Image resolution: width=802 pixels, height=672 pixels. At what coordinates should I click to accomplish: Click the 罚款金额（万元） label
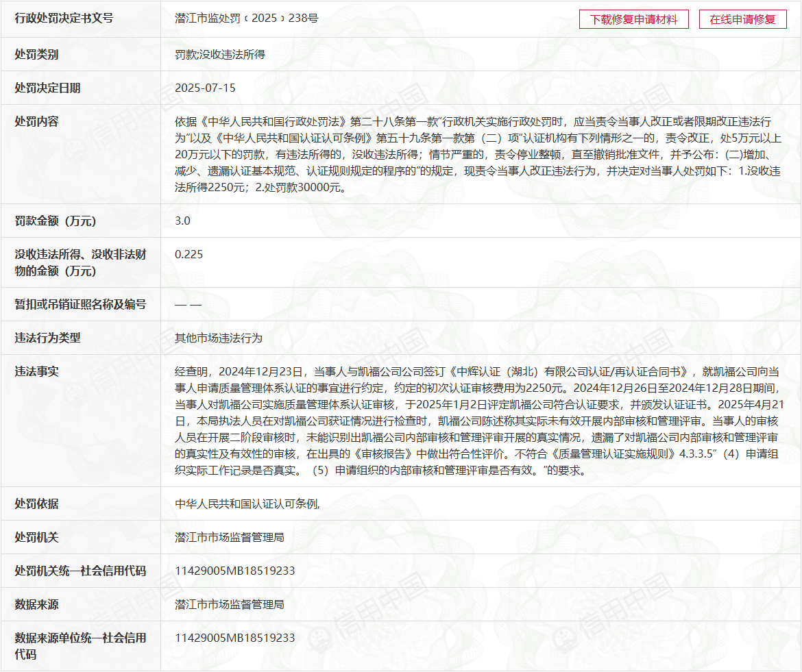[x=56, y=221]
